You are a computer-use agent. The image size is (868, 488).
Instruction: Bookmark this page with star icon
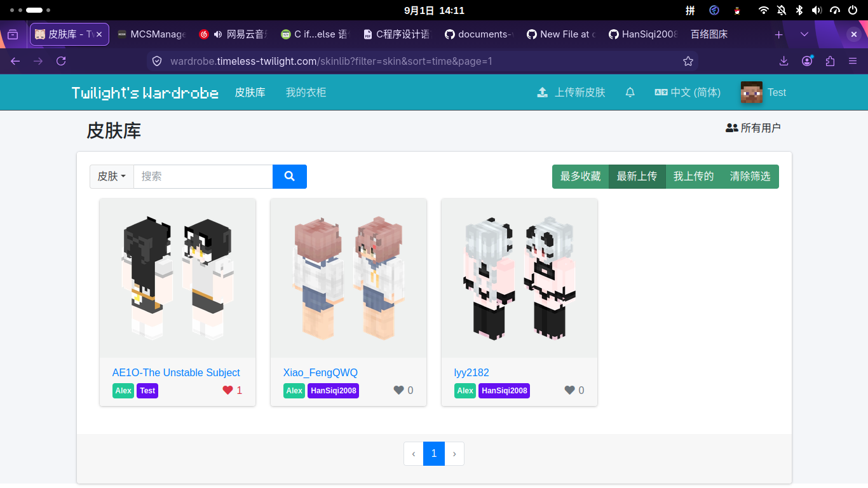[x=688, y=62]
